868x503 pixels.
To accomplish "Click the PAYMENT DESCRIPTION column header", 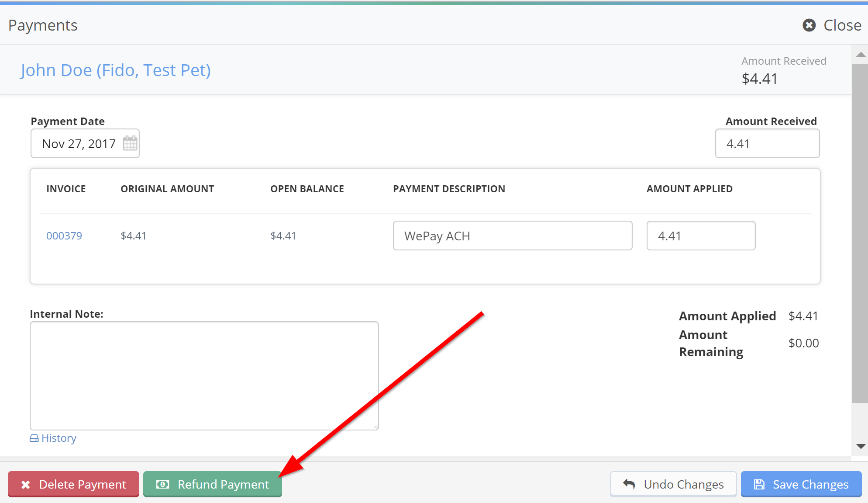I will (449, 189).
